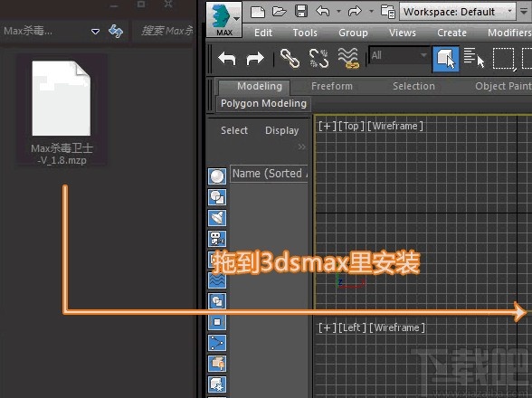532x398 pixels.
Task: Click [Wireframe] label in the Top viewport
Action: coord(395,126)
